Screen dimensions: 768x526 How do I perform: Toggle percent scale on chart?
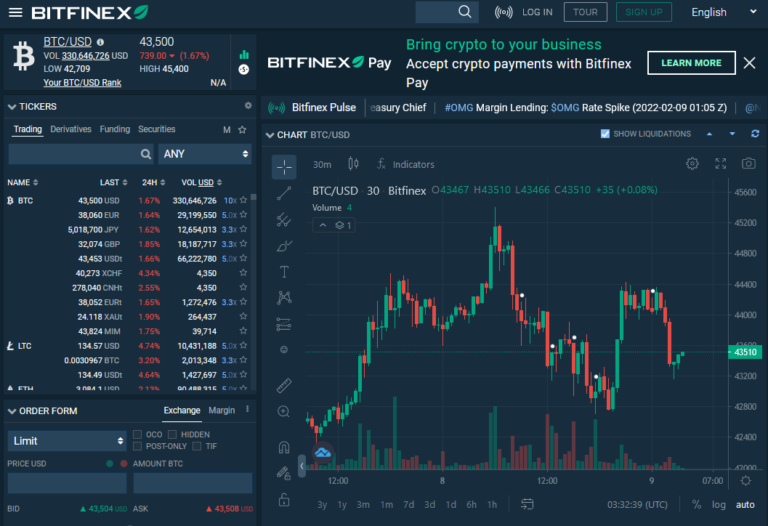(x=696, y=504)
